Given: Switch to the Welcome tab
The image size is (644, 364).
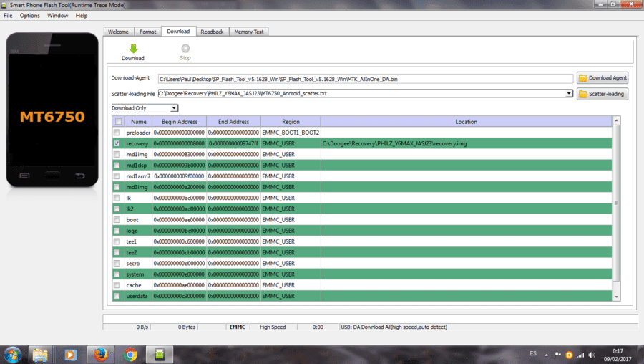Looking at the screenshot, I should pos(118,32).
